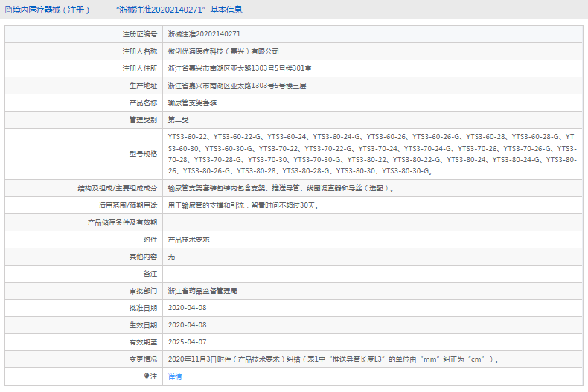Select product name 输尿管支架套装
The image size is (588, 392).
click(192, 103)
